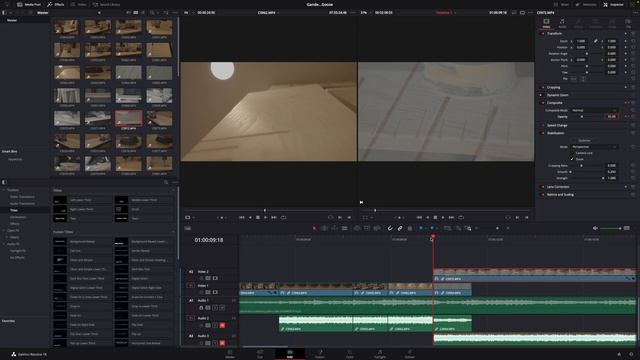Expand the Speed Change section
The width and height of the screenshot is (640, 360).
point(557,125)
